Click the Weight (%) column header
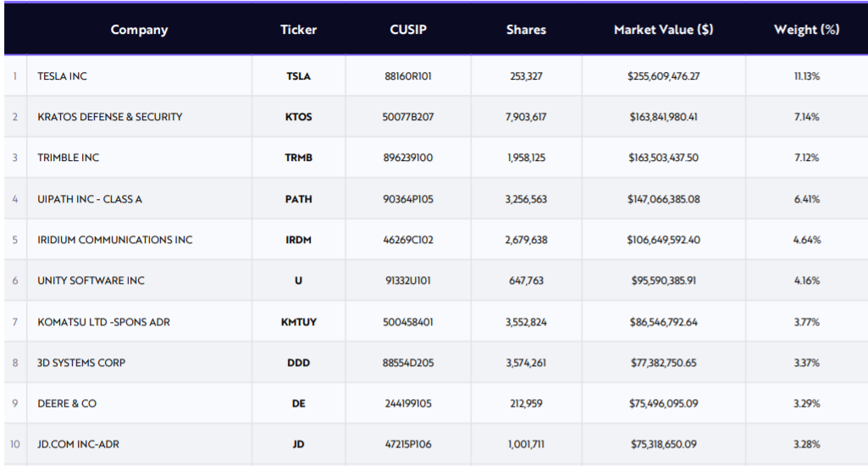Image resolution: width=868 pixels, height=466 pixels. tap(806, 30)
